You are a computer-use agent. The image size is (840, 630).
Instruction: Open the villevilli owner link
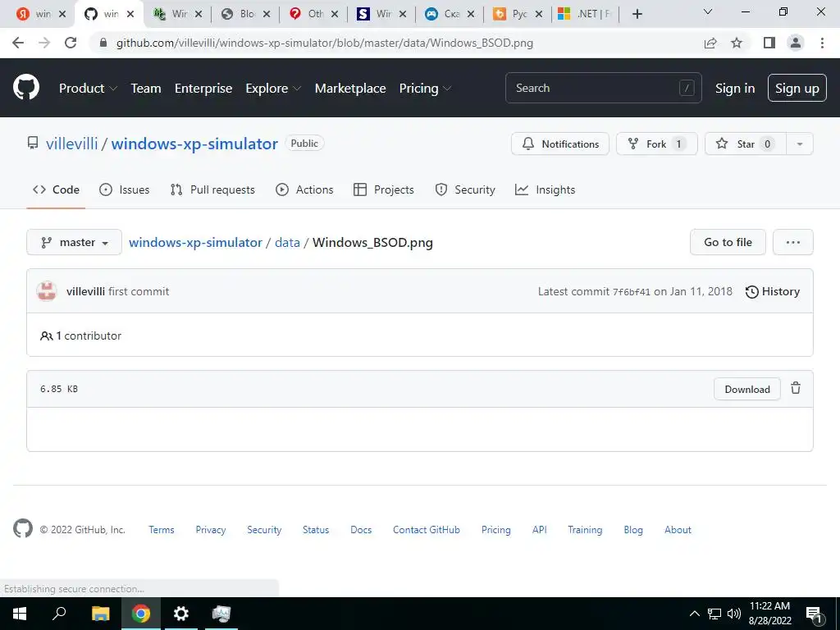pyautogui.click(x=72, y=144)
